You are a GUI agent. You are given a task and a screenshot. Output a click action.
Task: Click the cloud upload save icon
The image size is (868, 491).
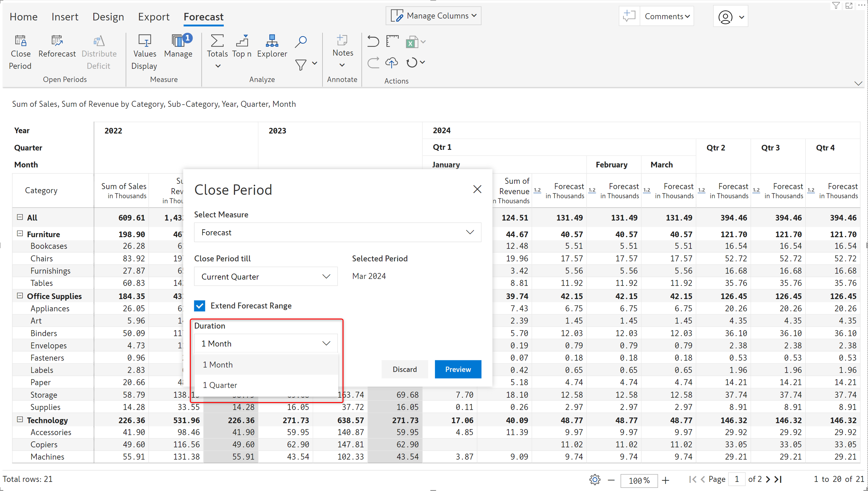[391, 63]
